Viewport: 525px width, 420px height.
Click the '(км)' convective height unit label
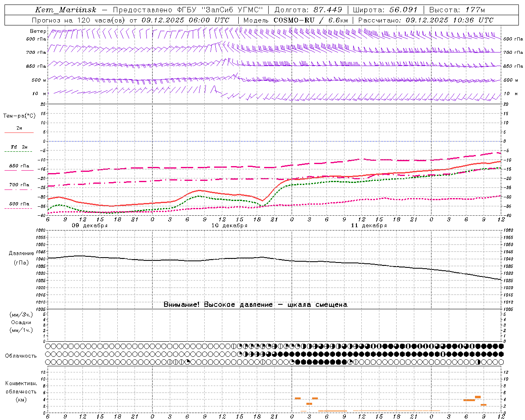point(21,399)
